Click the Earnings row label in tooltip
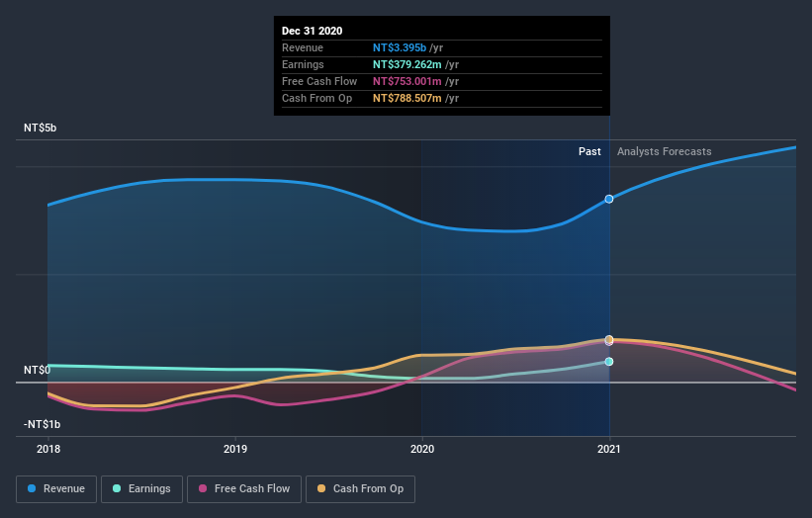The width and height of the screenshot is (812, 518). [x=303, y=64]
